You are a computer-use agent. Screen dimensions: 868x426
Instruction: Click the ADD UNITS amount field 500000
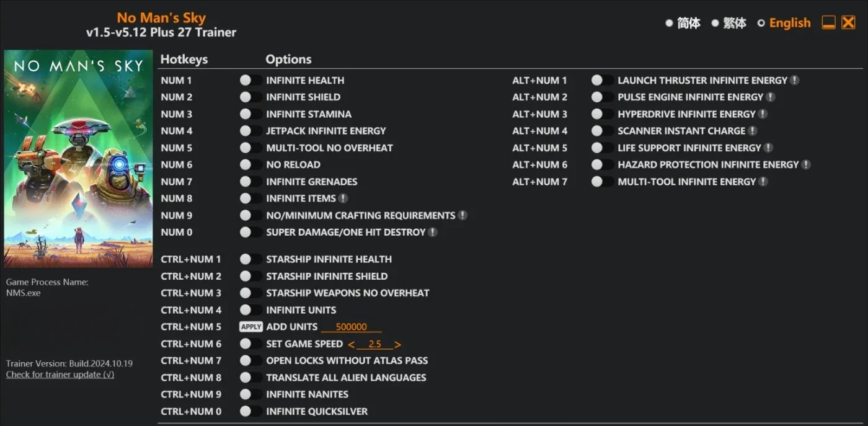(x=351, y=327)
